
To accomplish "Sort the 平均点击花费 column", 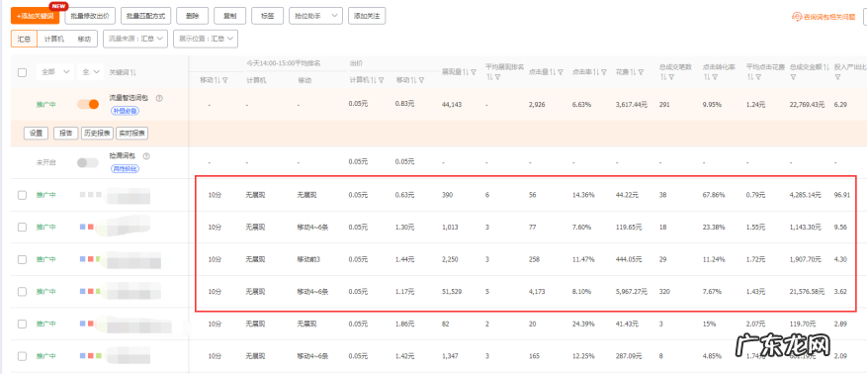I will click(749, 77).
